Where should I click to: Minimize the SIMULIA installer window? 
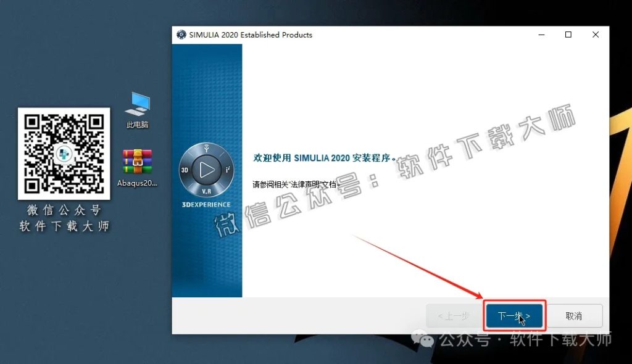click(541, 35)
